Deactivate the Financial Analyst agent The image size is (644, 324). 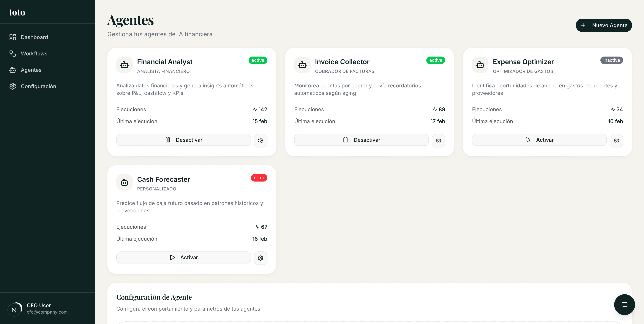(183, 140)
